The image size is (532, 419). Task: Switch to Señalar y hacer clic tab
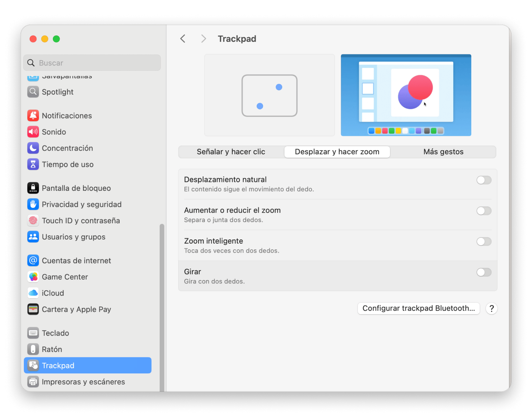pyautogui.click(x=231, y=152)
